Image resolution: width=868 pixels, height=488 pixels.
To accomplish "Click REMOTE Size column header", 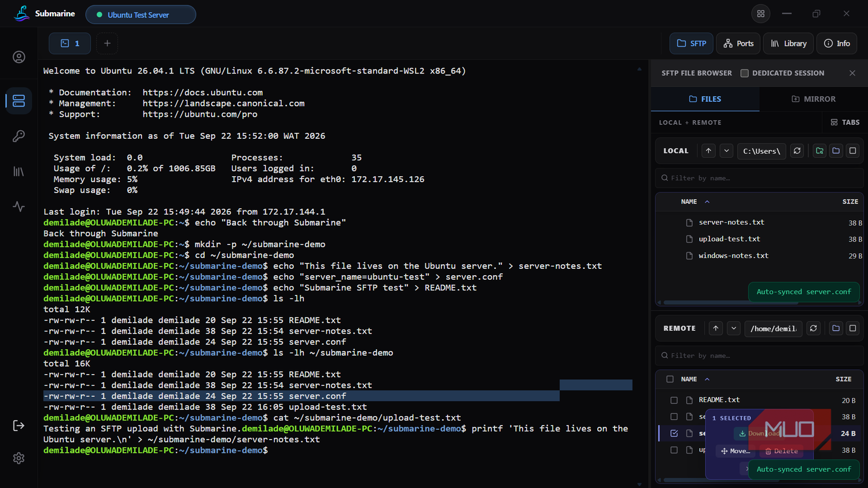I will [x=843, y=379].
